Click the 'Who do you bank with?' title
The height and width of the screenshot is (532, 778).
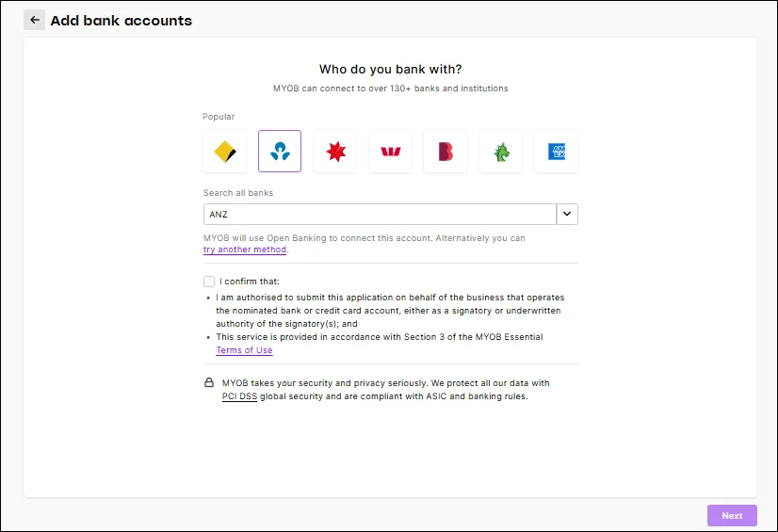coord(391,69)
